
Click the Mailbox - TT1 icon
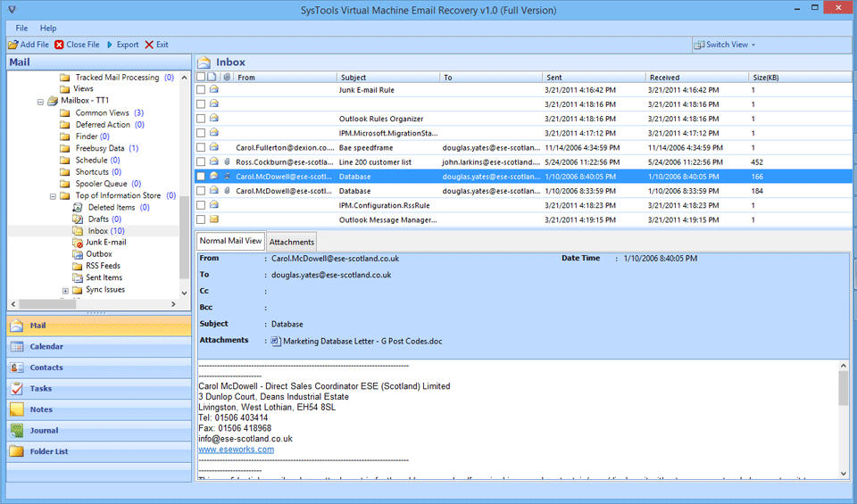point(53,101)
